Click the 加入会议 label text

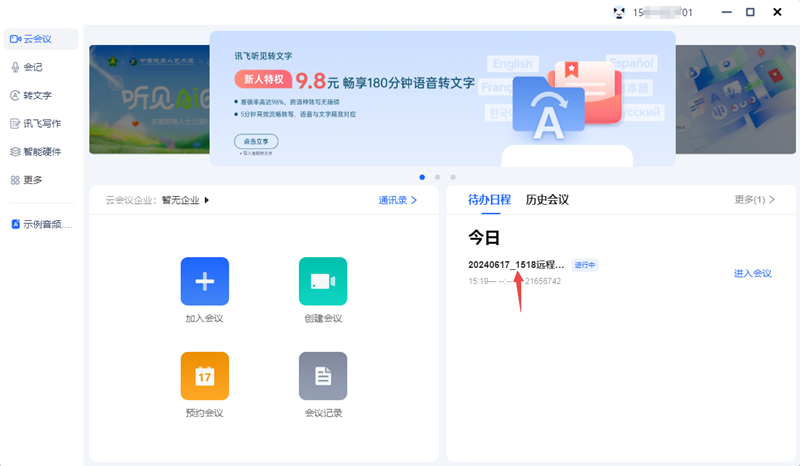coord(204,318)
